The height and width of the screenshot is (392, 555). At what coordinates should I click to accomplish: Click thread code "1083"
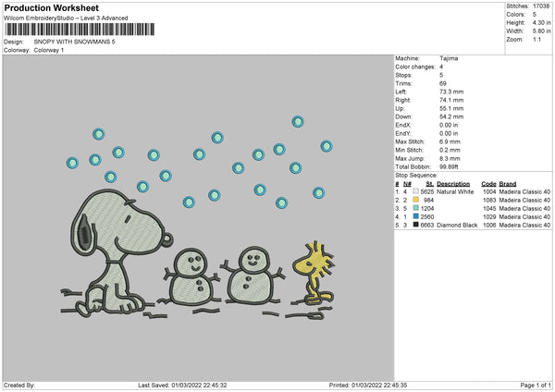tap(489, 201)
